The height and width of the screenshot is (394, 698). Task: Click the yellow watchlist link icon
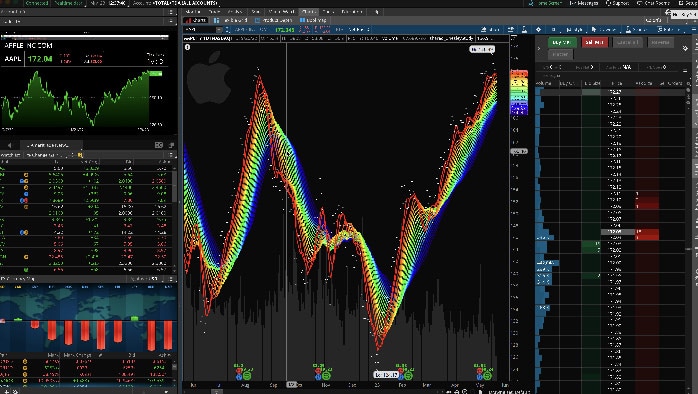pos(81,155)
